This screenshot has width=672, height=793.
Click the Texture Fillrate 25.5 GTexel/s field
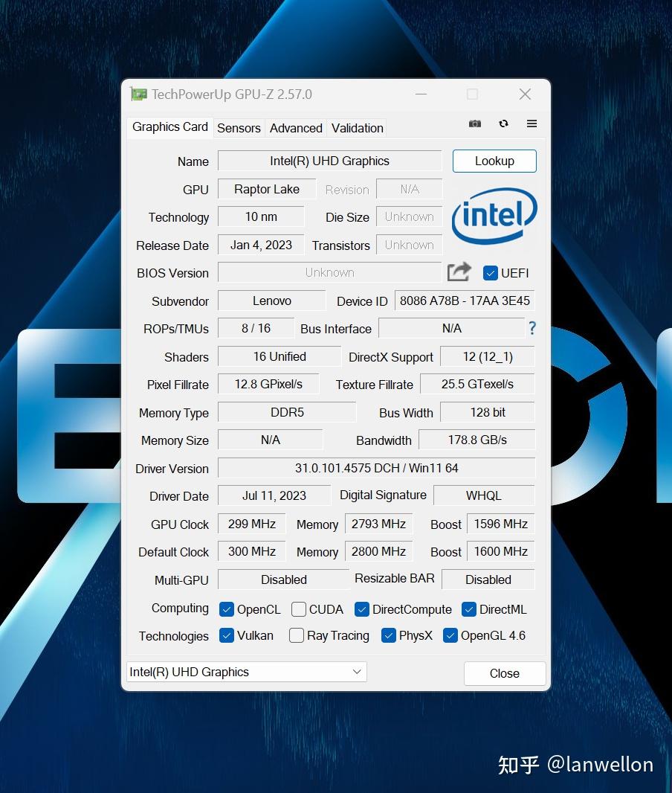(477, 385)
